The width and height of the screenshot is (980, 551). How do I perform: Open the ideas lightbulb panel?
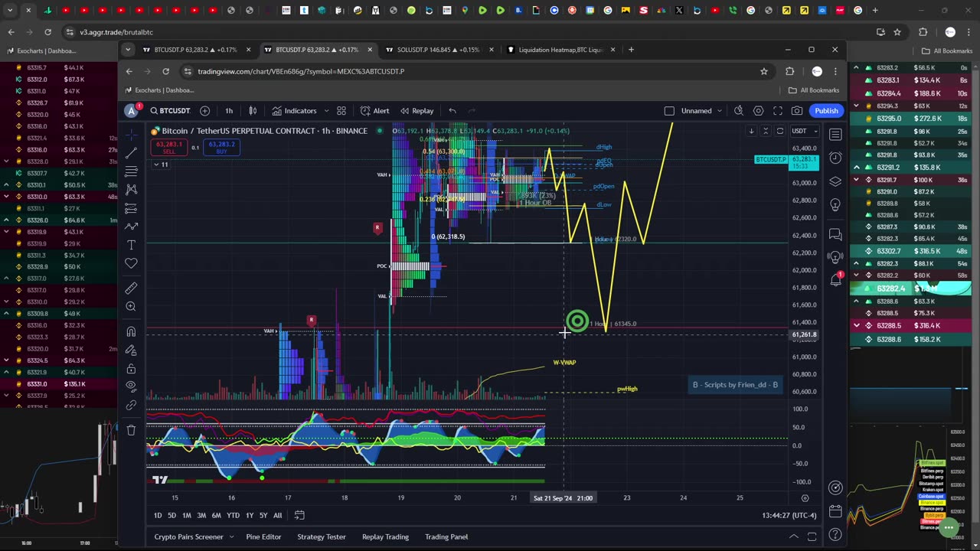(835, 205)
